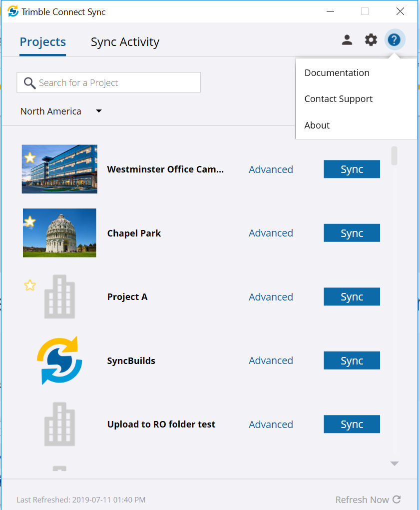Viewport: 420px width, 510px height.
Task: Click the building icon for Project A
Action: tap(59, 296)
